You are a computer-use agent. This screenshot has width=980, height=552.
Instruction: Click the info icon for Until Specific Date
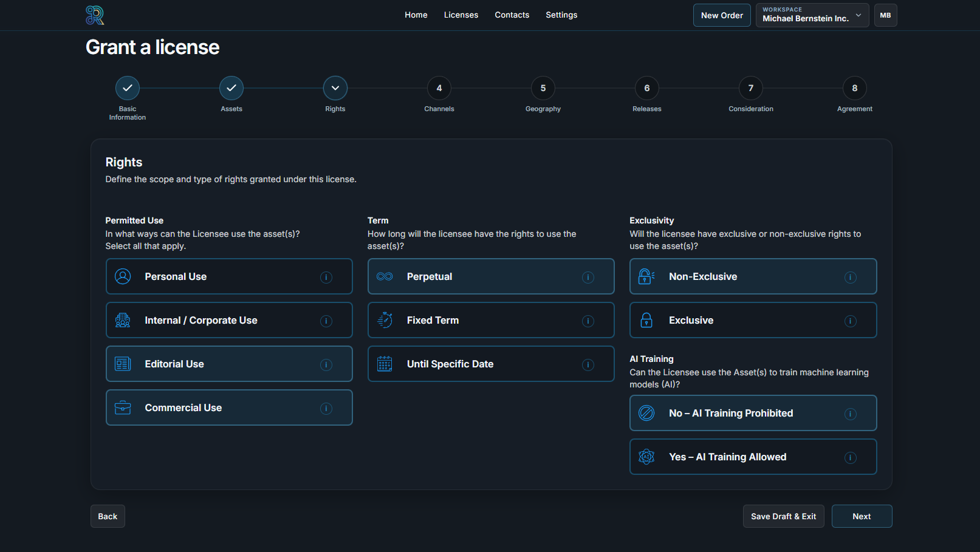tap(588, 365)
